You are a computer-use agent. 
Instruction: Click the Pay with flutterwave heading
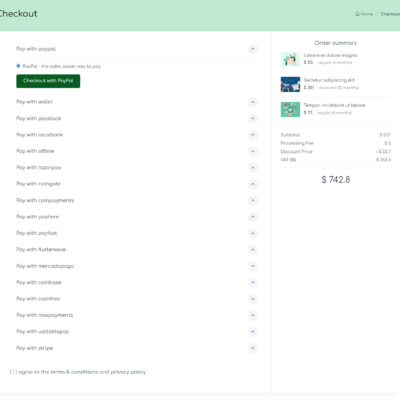pyautogui.click(x=41, y=250)
